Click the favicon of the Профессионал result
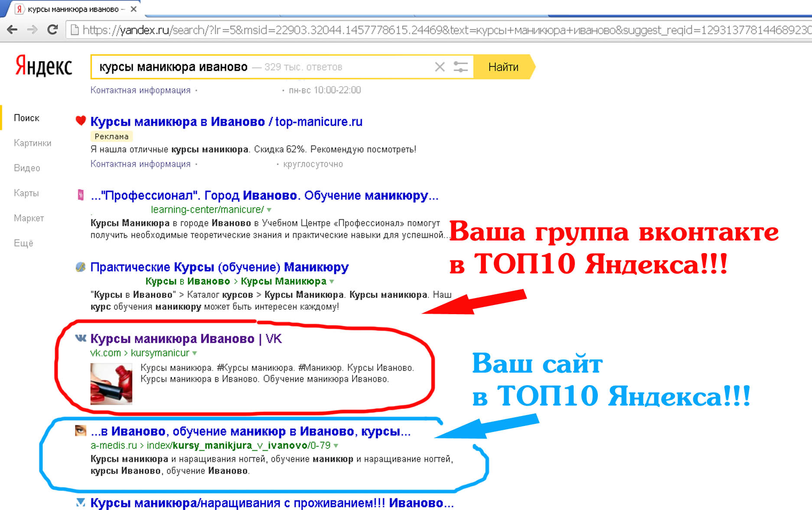The width and height of the screenshot is (812, 510). pyautogui.click(x=81, y=195)
